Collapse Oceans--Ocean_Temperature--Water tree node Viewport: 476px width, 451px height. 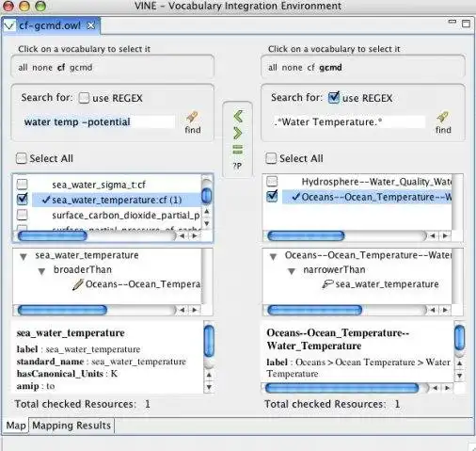coord(273,257)
